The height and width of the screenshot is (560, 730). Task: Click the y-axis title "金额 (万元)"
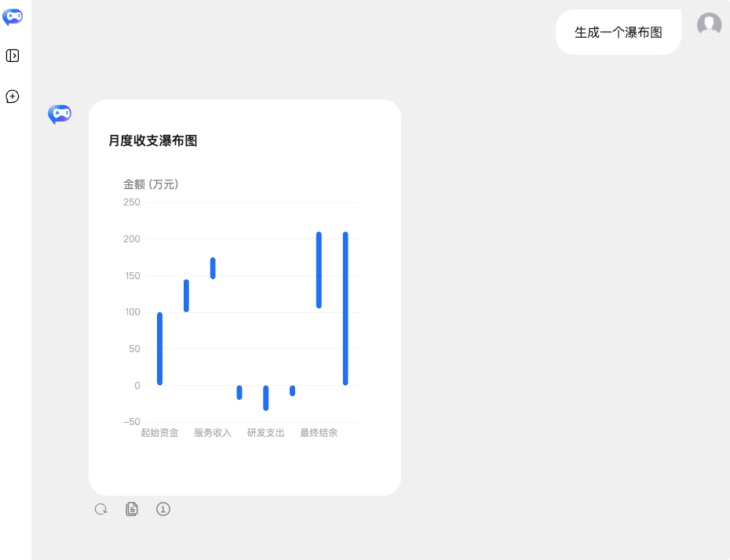[151, 184]
